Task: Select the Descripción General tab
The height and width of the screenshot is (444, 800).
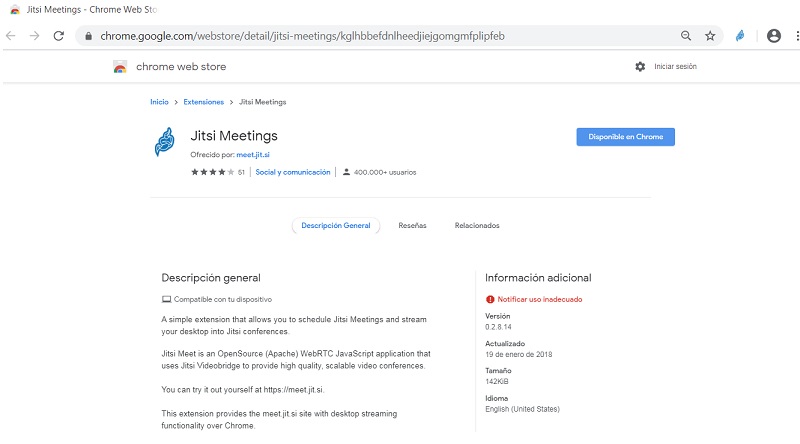Action: click(336, 226)
